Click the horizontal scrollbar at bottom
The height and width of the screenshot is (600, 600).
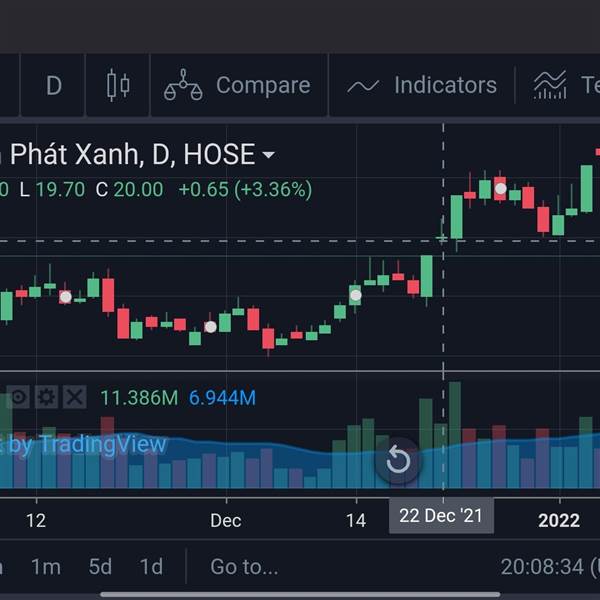point(300,594)
